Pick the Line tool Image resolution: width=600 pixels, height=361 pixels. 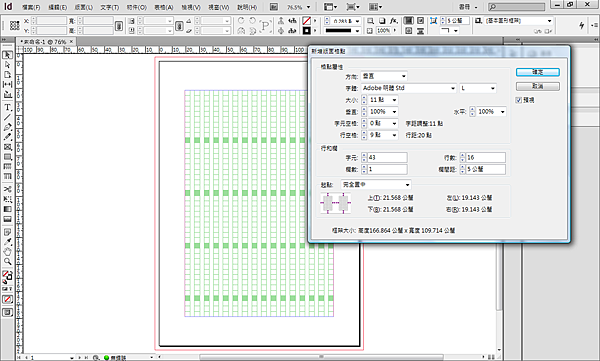pyautogui.click(x=7, y=117)
